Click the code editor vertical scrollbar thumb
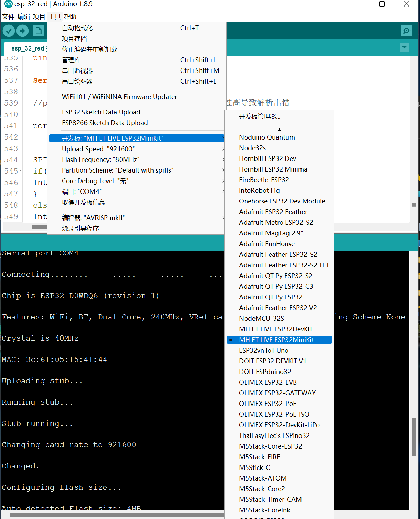Viewport: 420px width, 519px height. tap(414, 205)
